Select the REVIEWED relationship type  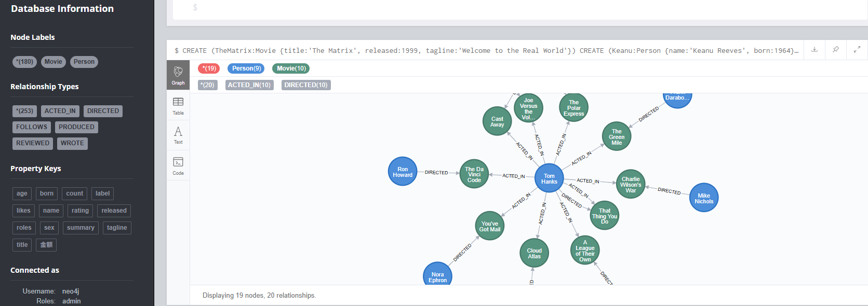pyautogui.click(x=33, y=143)
